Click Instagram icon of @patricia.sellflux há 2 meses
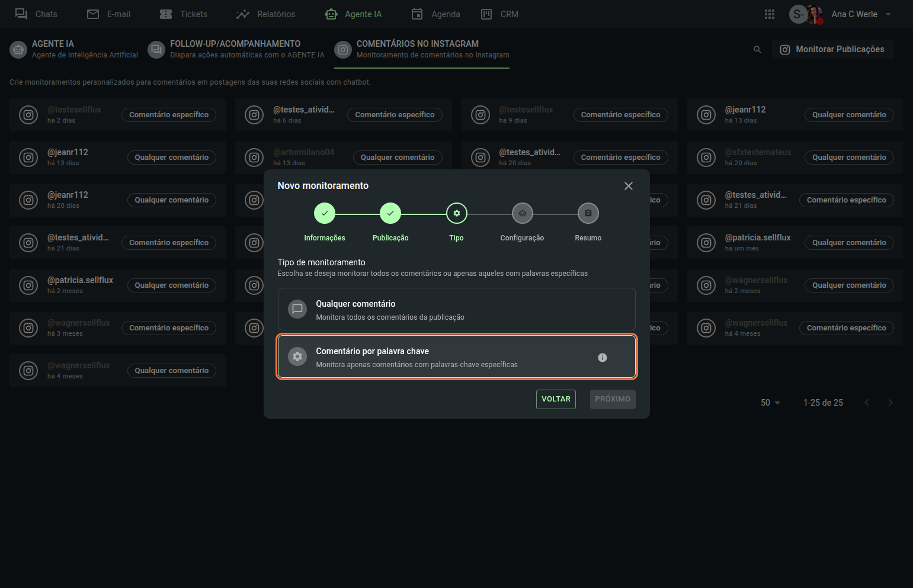This screenshot has height=588, width=913. [x=28, y=285]
